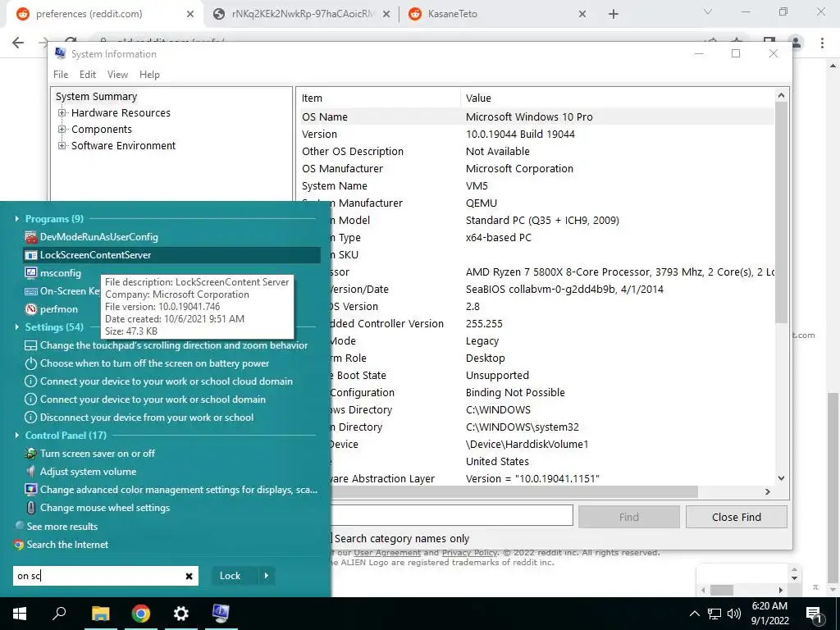Open network icon in system tray

click(714, 614)
